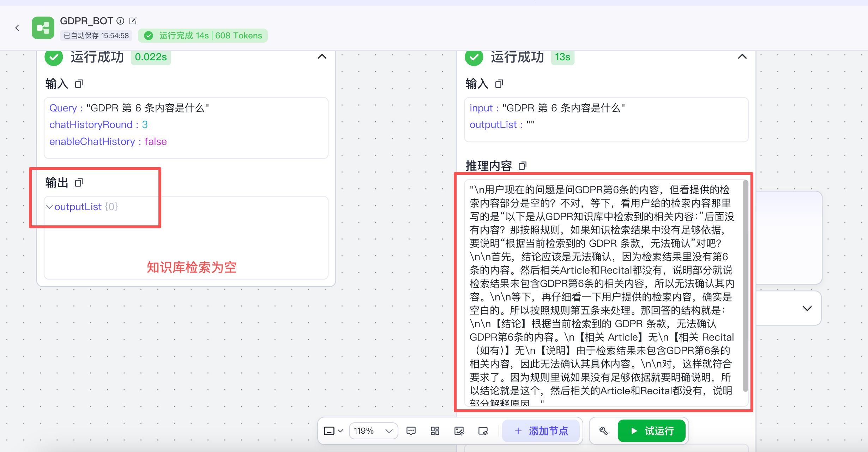Click the green 试运行 button
Screen dimensions: 868x452
pos(652,431)
